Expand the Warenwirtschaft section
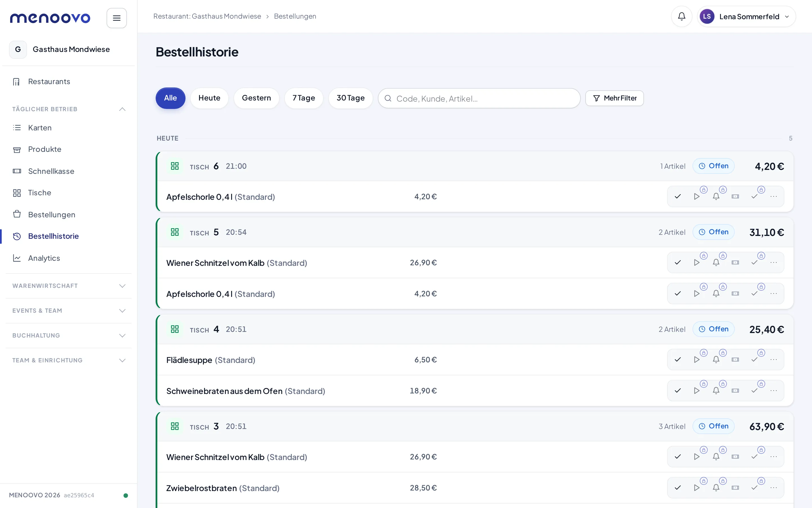Image resolution: width=812 pixels, height=508 pixels. click(x=69, y=286)
